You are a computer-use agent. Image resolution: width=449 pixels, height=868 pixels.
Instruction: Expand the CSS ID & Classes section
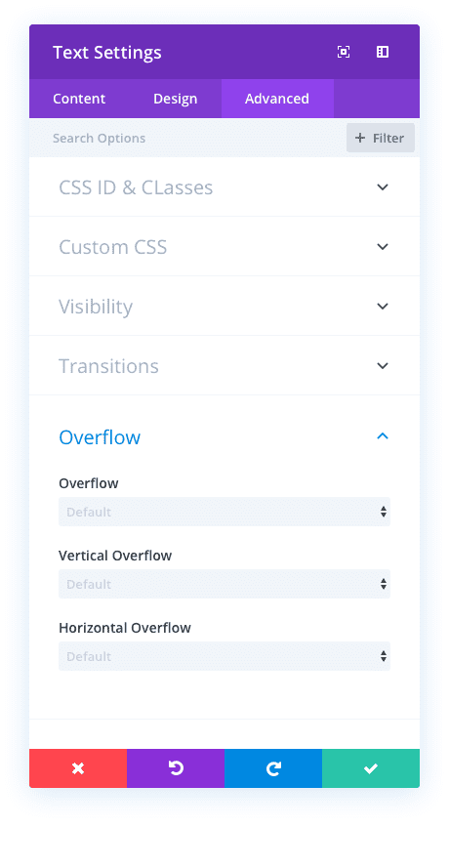(x=224, y=187)
